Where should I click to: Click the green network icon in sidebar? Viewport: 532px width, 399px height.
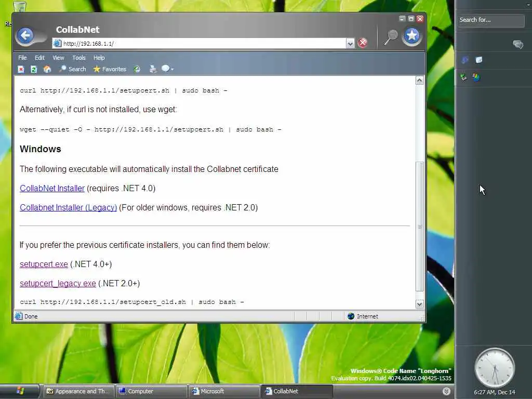point(464,77)
